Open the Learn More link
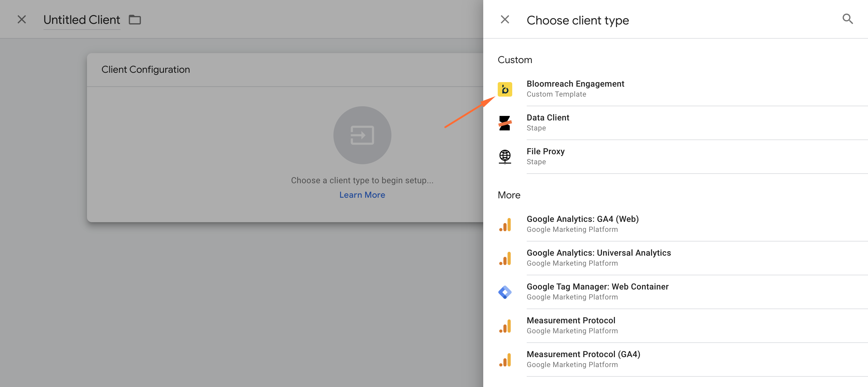The width and height of the screenshot is (868, 387). (x=362, y=195)
